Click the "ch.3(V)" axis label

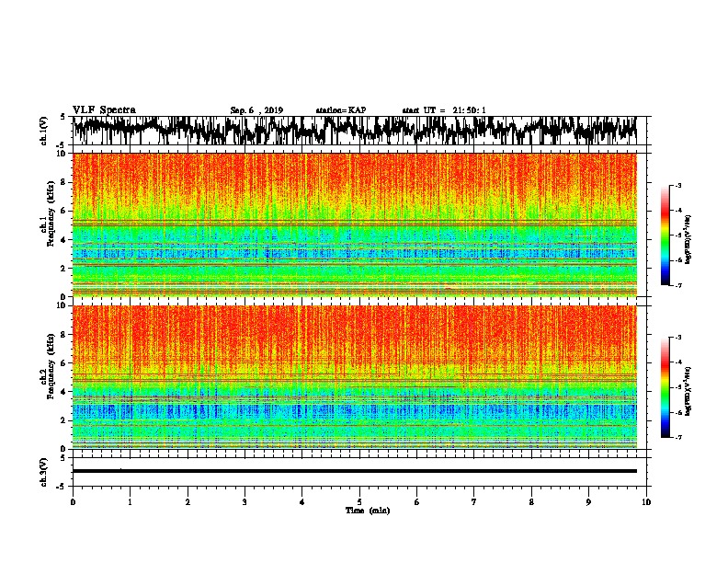click(44, 473)
